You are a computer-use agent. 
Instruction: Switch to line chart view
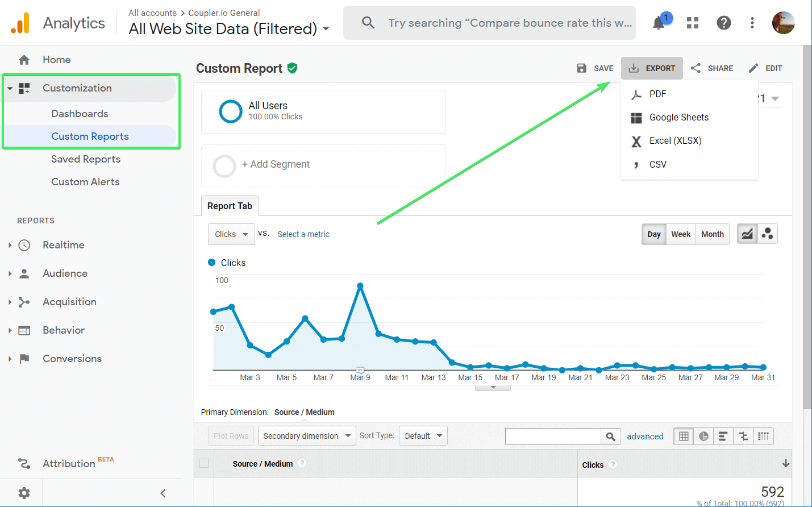747,234
